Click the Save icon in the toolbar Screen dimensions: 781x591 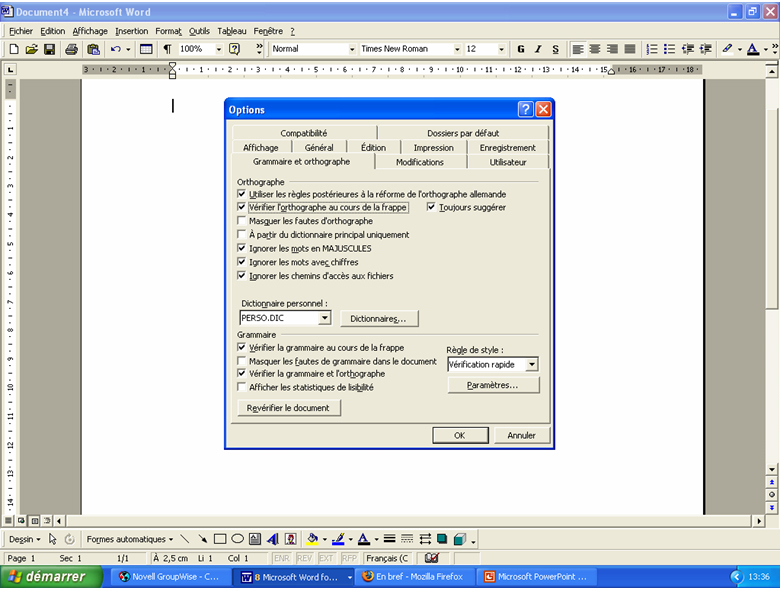[x=49, y=49]
